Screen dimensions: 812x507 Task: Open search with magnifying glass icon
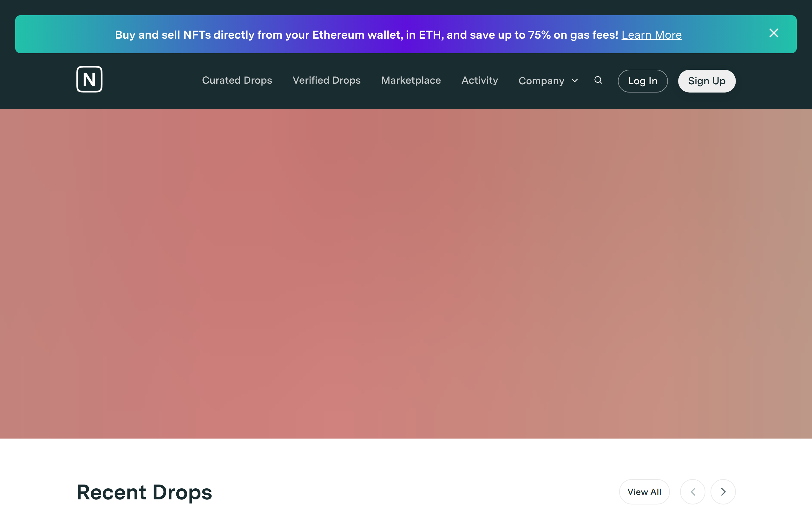(598, 80)
